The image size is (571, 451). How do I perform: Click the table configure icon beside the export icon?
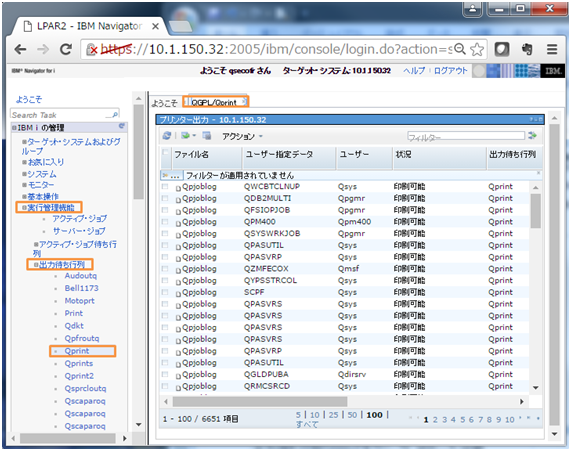206,136
